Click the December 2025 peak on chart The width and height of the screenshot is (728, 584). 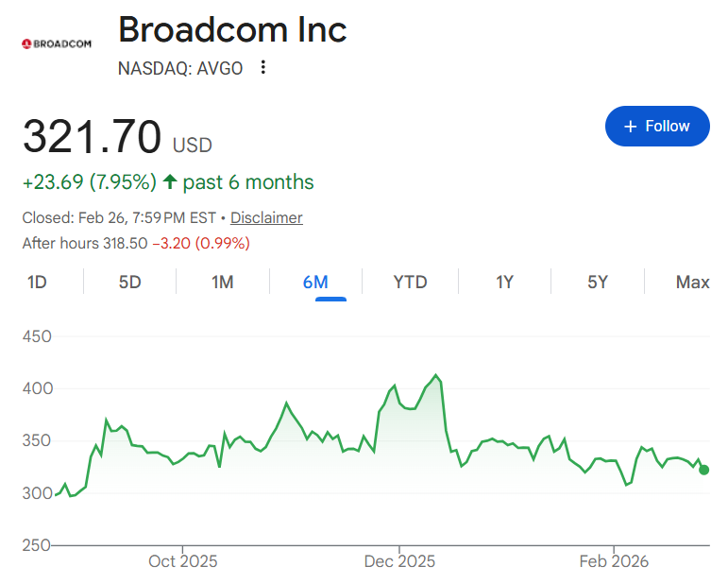[435, 375]
